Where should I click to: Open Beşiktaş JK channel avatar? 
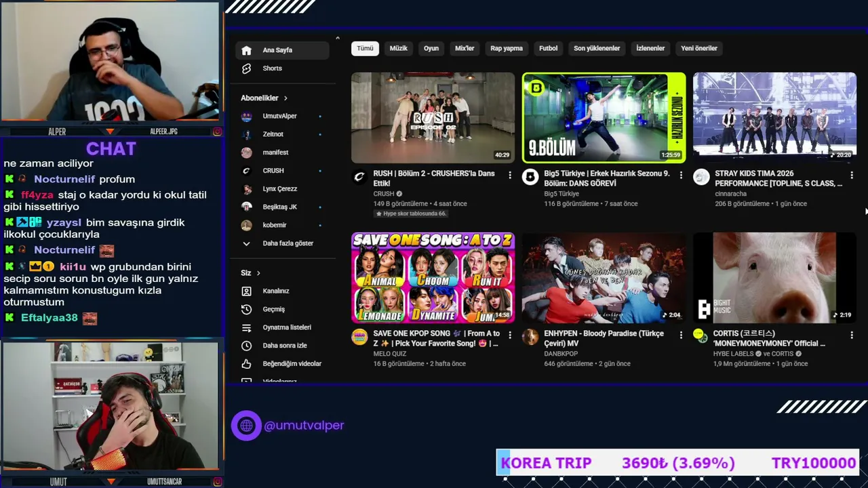pos(247,207)
